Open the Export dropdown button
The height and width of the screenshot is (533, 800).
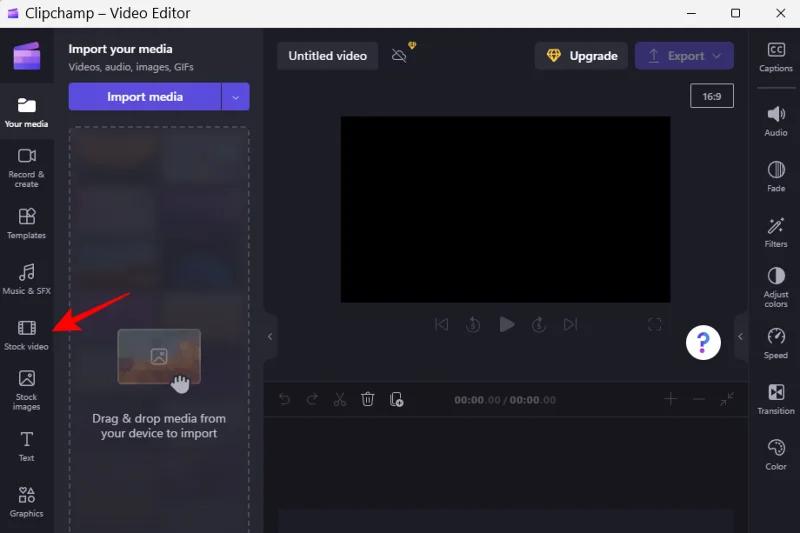(x=684, y=56)
